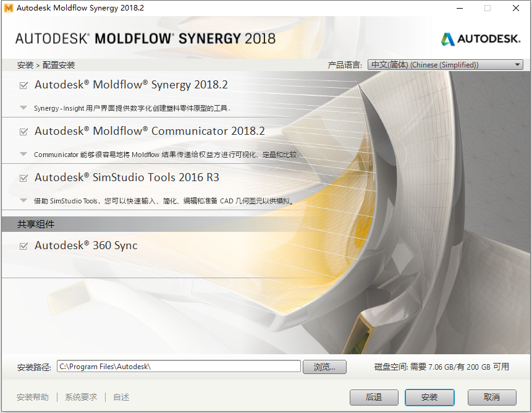Viewport: 532px width, 413px height.
Task: Click Autodesk Moldflow Synergy 2018.2 title
Action: point(131,85)
